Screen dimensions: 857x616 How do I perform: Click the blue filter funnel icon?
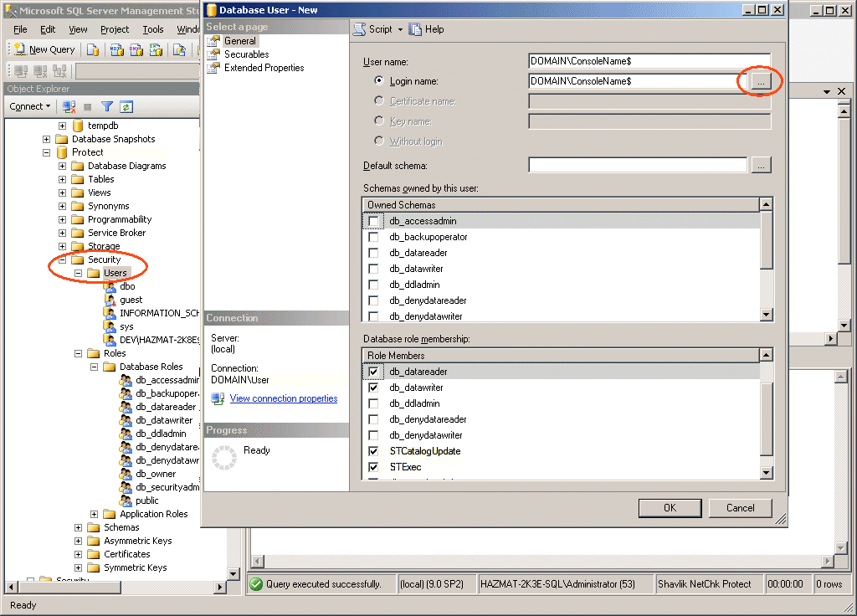[107, 106]
